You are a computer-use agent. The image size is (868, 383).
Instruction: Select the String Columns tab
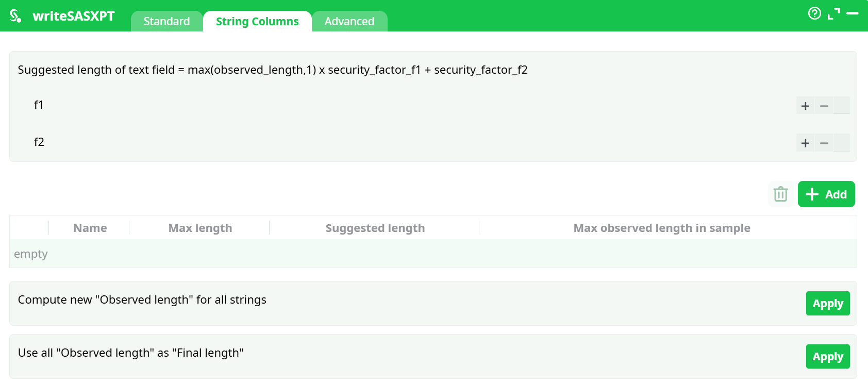click(257, 22)
